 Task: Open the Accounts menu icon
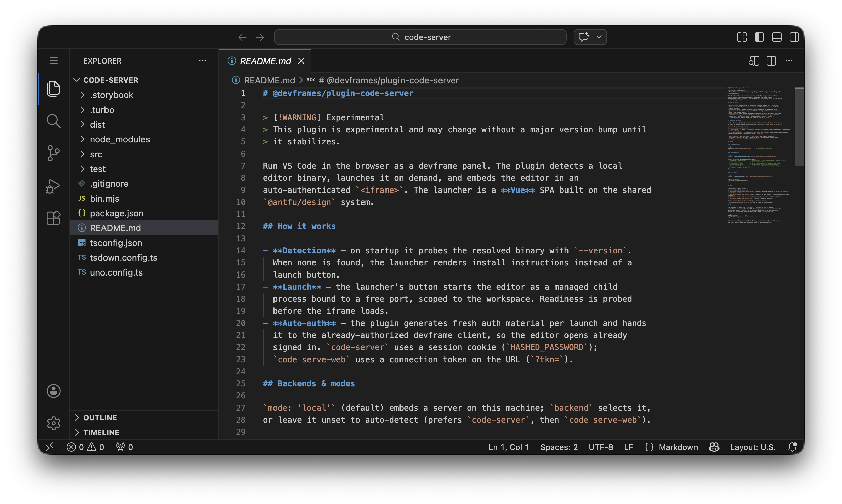click(x=54, y=391)
